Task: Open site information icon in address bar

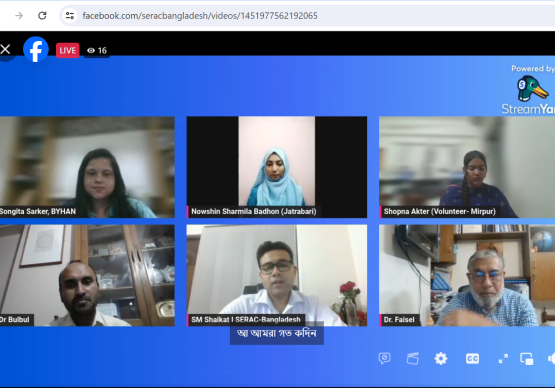Action: (70, 16)
